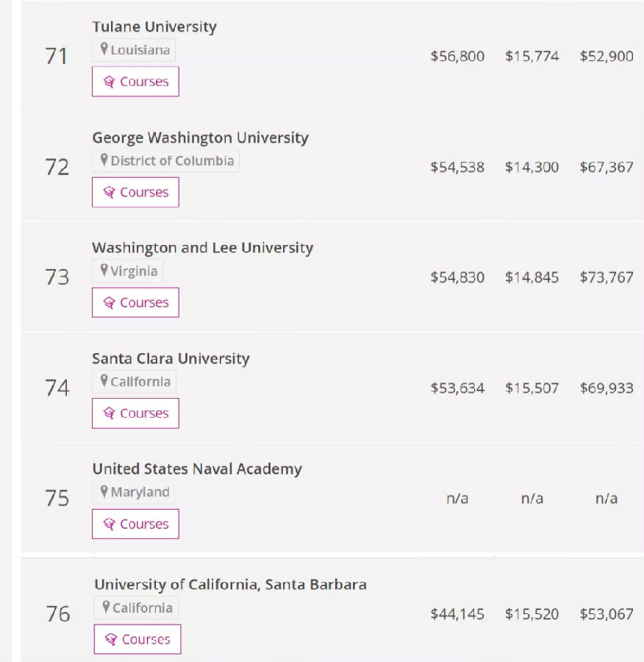
Task: Click the Virginia location tag
Action: click(134, 271)
